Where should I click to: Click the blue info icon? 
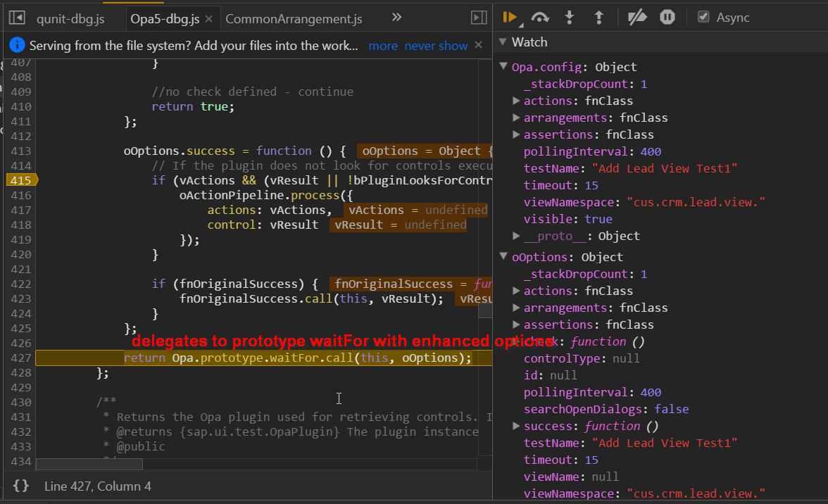point(17,45)
